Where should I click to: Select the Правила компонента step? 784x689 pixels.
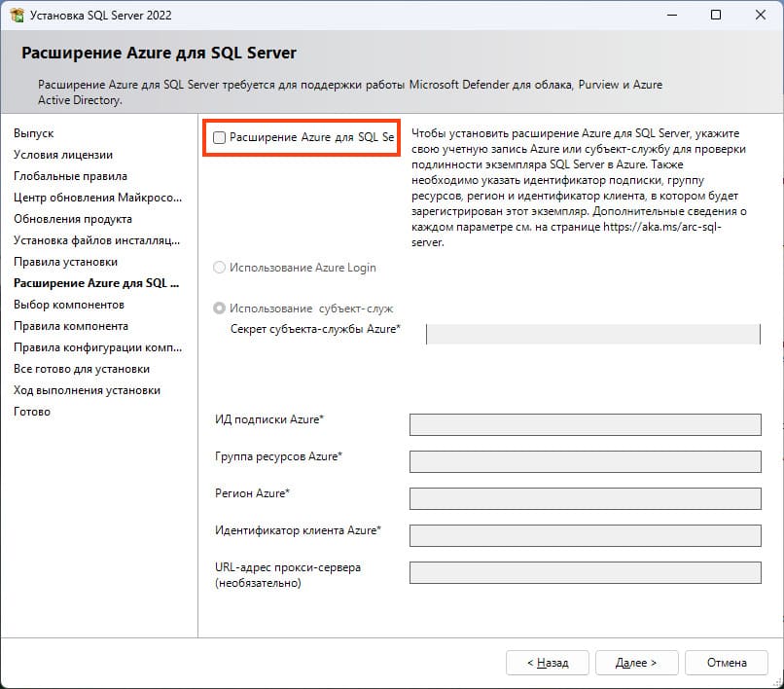coord(71,326)
